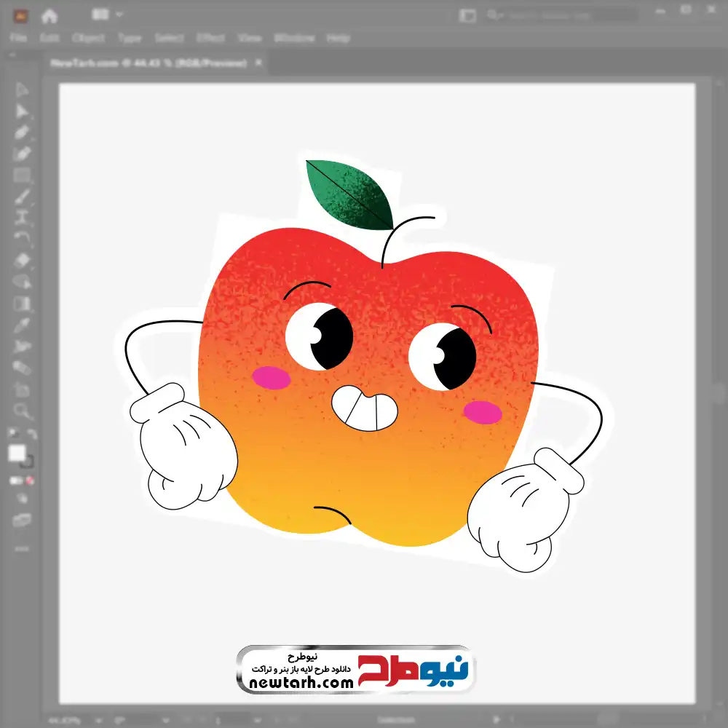Select the Eraser tool
The height and width of the screenshot is (728, 728).
click(x=22, y=260)
